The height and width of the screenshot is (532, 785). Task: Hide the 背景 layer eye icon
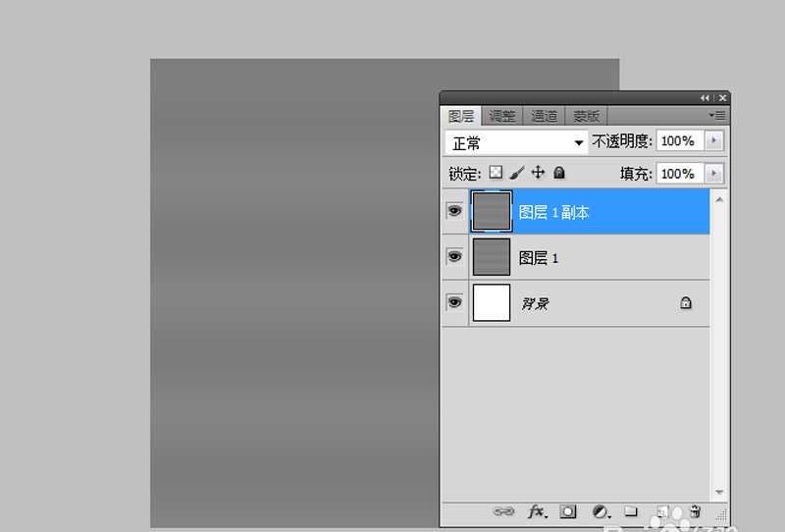[x=454, y=303]
